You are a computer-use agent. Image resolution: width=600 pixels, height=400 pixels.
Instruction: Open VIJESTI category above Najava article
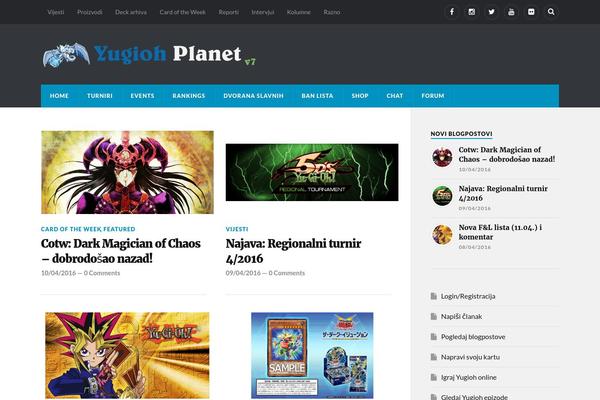[x=237, y=229]
